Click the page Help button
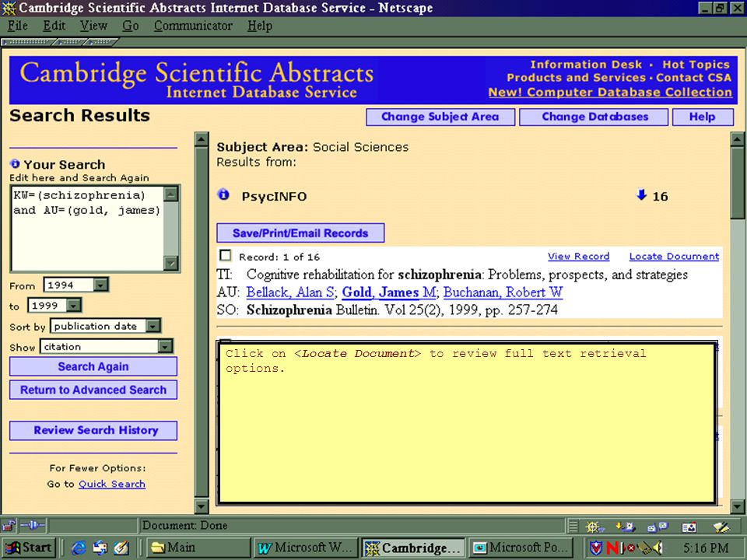747x560 pixels. [703, 117]
